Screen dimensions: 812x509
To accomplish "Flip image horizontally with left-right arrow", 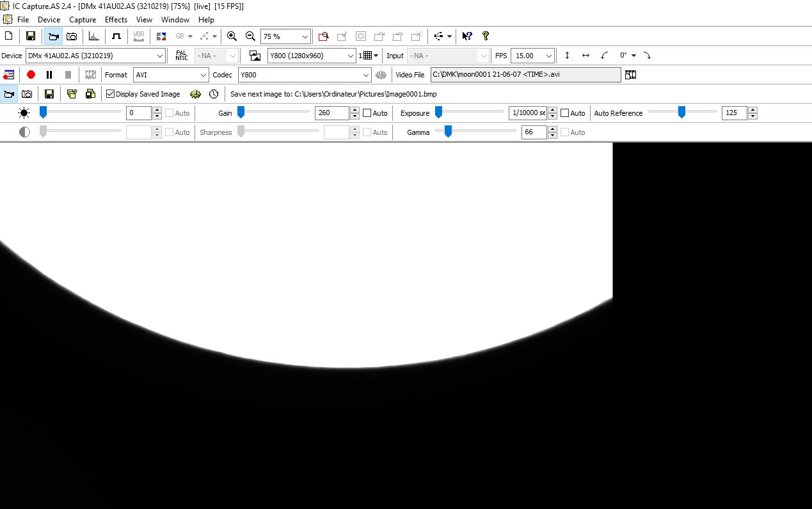I will pos(585,56).
